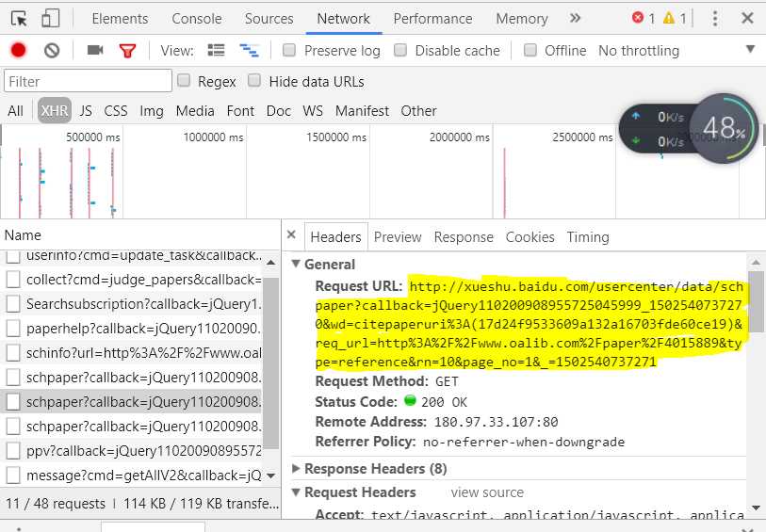Click the green 200 OK status dot
Viewport: 766px width, 532px height.
pos(411,401)
